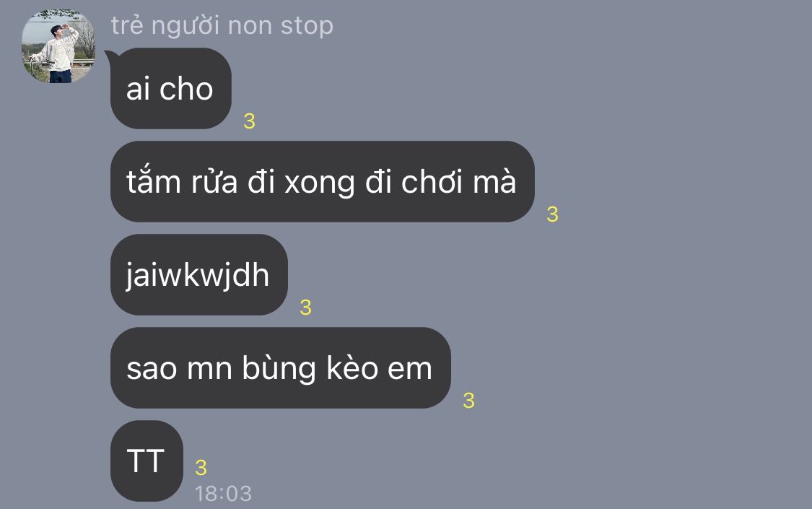812x509 pixels.
Task: Click the yellow read count beside "TT"
Action: [x=201, y=468]
